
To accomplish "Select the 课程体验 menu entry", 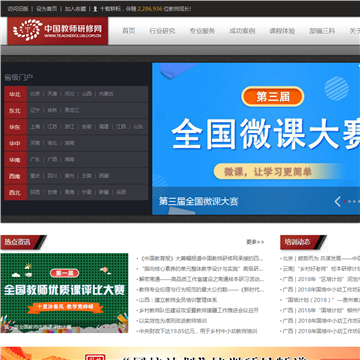I will pyautogui.click(x=282, y=31).
